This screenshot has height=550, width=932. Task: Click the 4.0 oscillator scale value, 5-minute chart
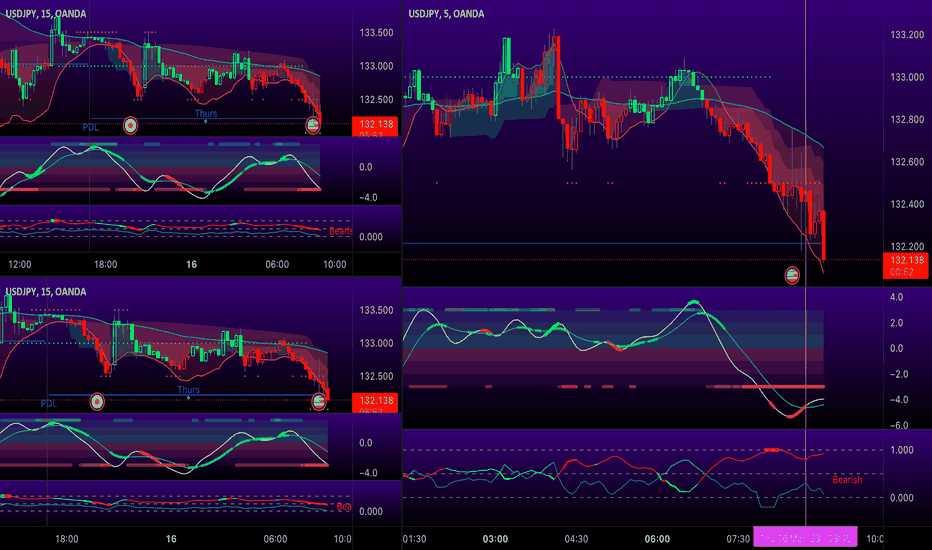[896, 297]
